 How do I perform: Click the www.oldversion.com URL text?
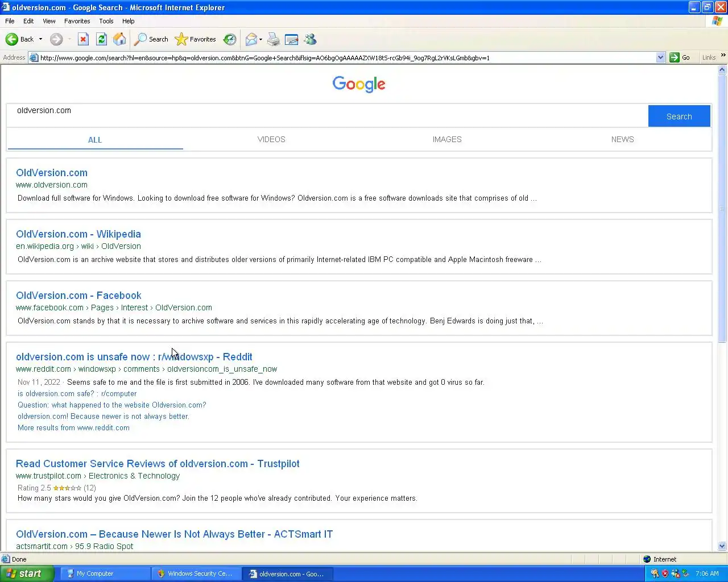pyautogui.click(x=52, y=185)
